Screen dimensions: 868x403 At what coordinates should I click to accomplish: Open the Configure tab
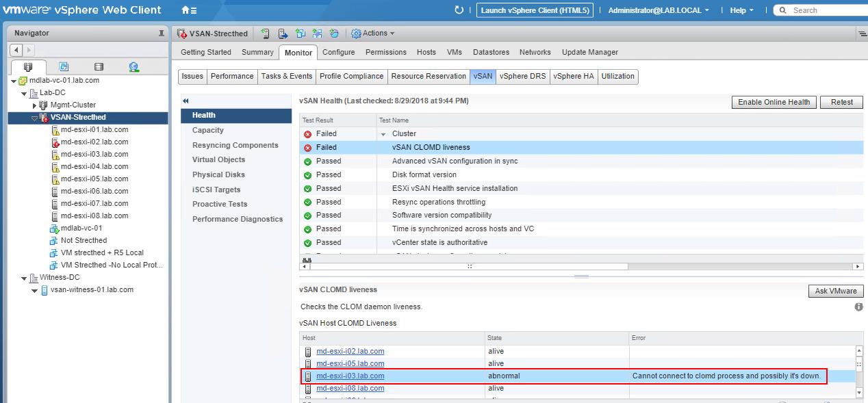[x=339, y=52]
